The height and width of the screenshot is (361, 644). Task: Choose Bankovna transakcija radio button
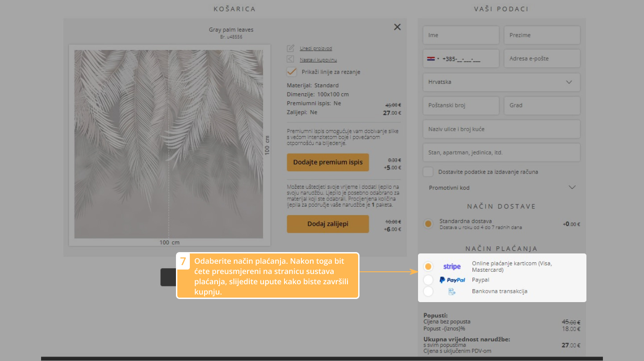428,291
